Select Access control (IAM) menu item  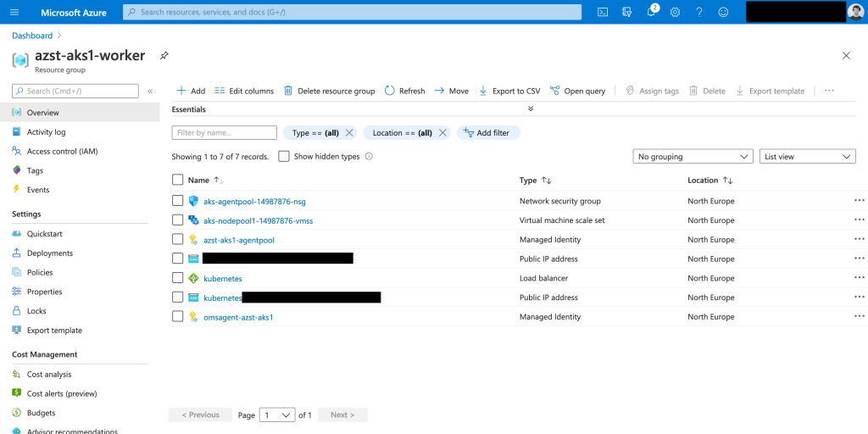[x=62, y=151]
